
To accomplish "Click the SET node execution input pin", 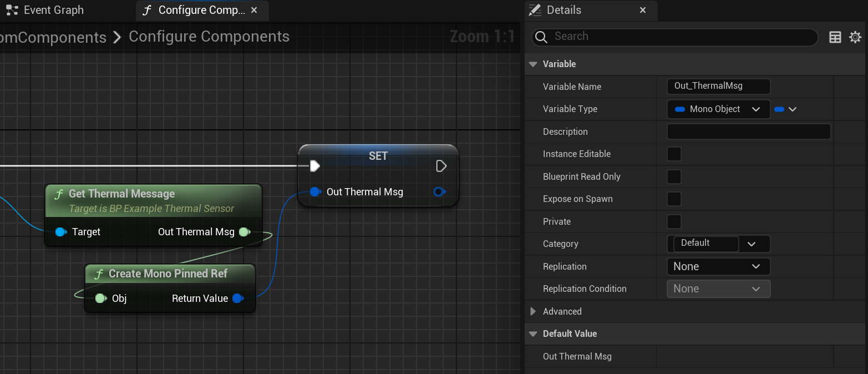I will (314, 166).
